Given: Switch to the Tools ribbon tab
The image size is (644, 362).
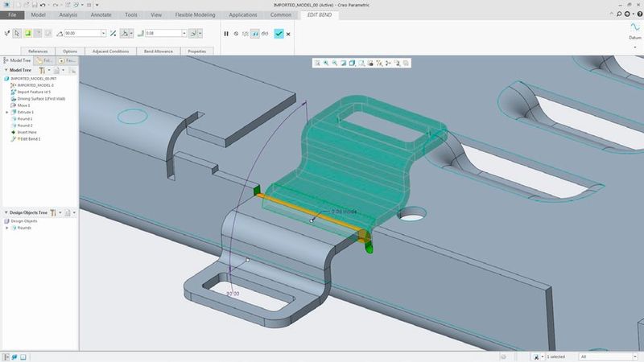Looking at the screenshot, I should (x=131, y=14).
